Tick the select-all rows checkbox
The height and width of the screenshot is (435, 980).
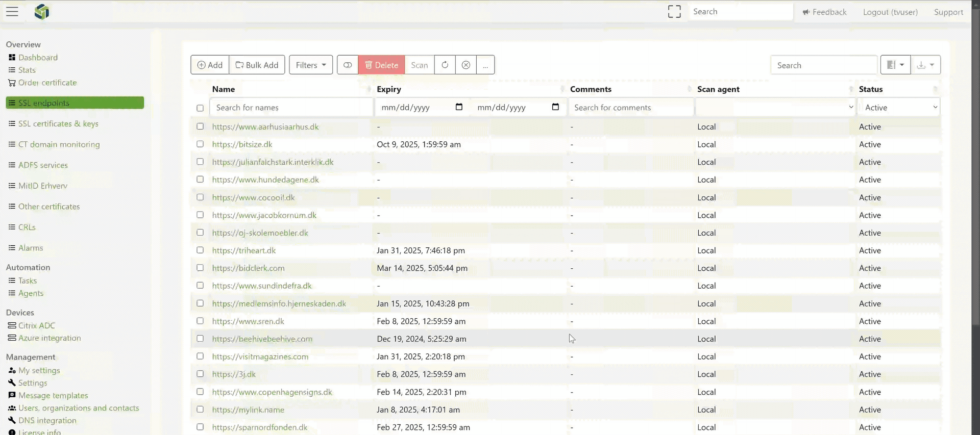(200, 108)
